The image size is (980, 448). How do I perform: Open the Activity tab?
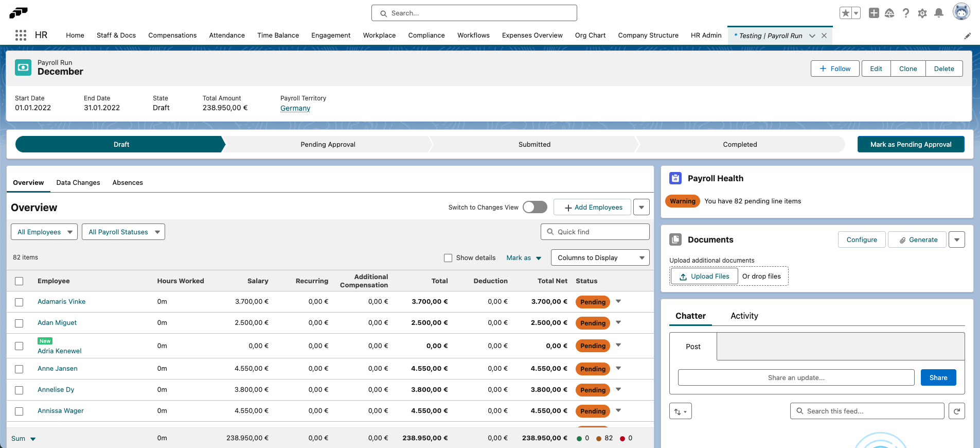point(744,316)
